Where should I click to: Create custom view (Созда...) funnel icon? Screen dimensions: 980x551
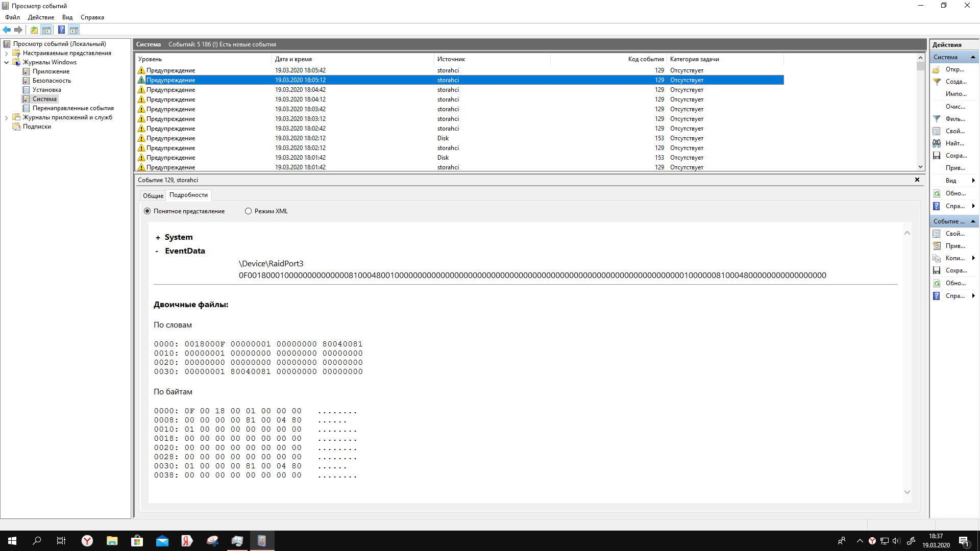[937, 82]
